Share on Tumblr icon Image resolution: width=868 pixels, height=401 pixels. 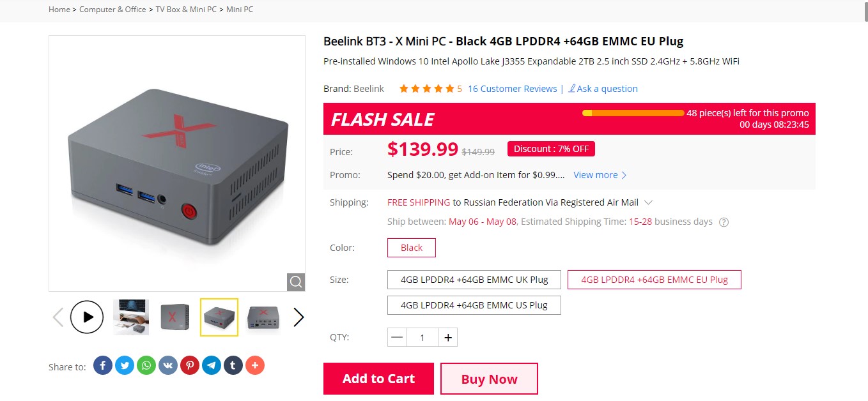pyautogui.click(x=233, y=365)
